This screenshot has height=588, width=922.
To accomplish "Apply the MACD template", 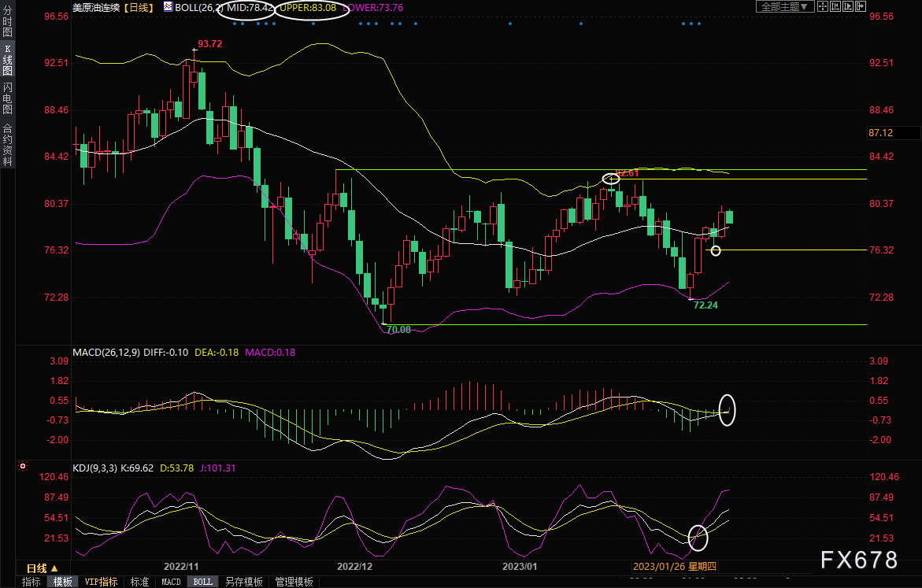I will 171,582.
